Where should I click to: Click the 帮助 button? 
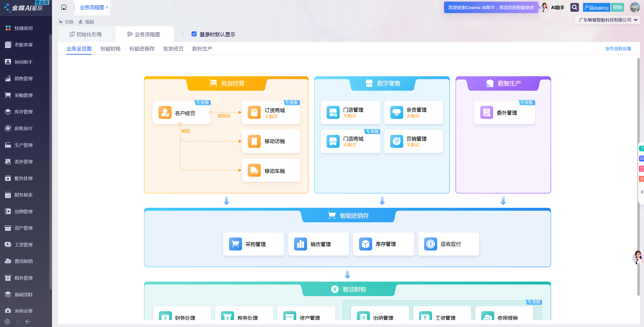(617, 7)
